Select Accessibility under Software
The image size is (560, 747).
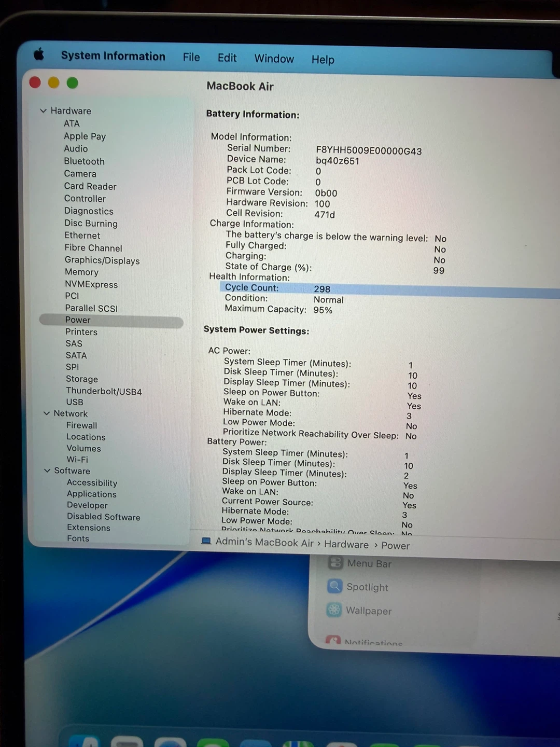(92, 482)
